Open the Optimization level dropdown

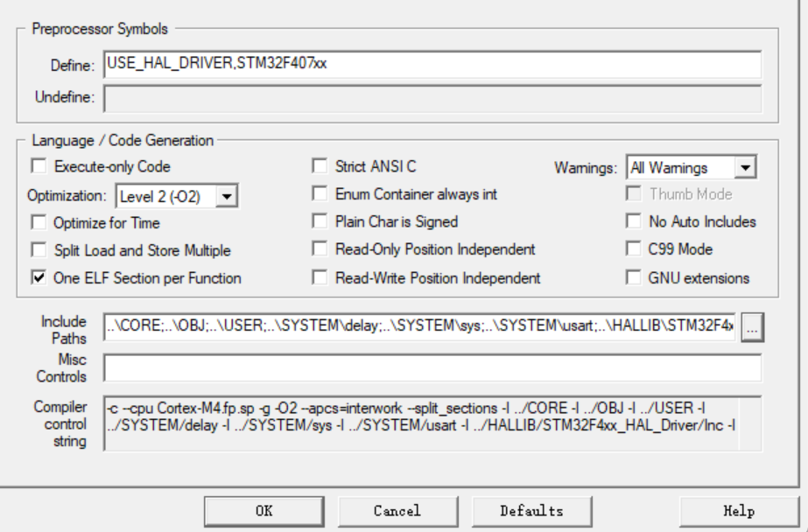click(228, 195)
